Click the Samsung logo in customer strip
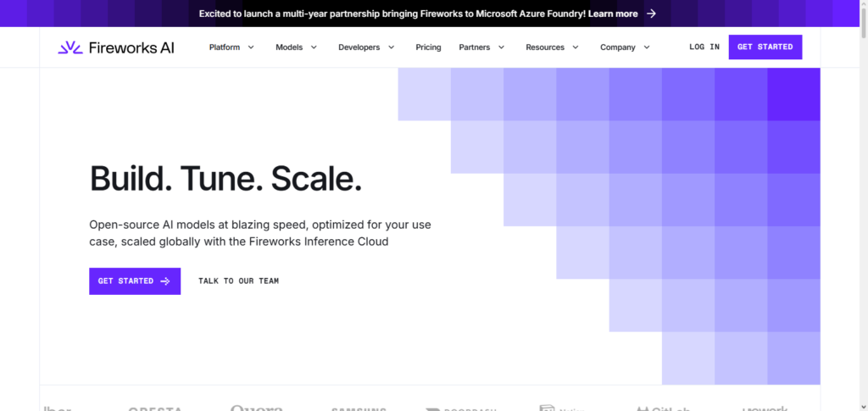This screenshot has width=868, height=411. [x=358, y=409]
